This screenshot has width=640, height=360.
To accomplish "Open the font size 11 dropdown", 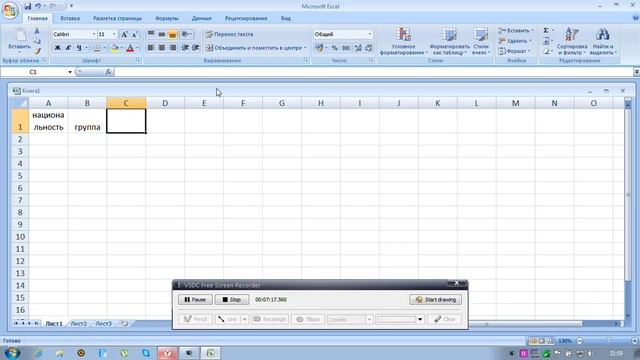I will [x=114, y=34].
